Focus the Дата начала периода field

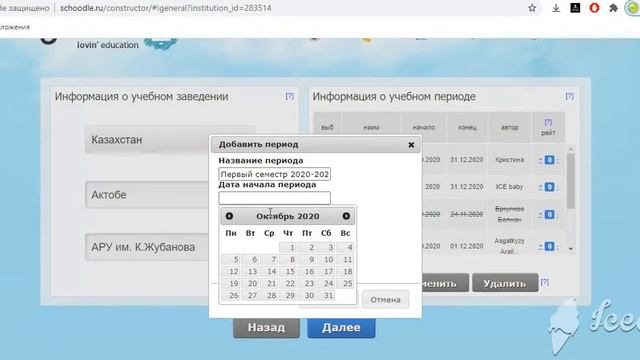tap(274, 198)
